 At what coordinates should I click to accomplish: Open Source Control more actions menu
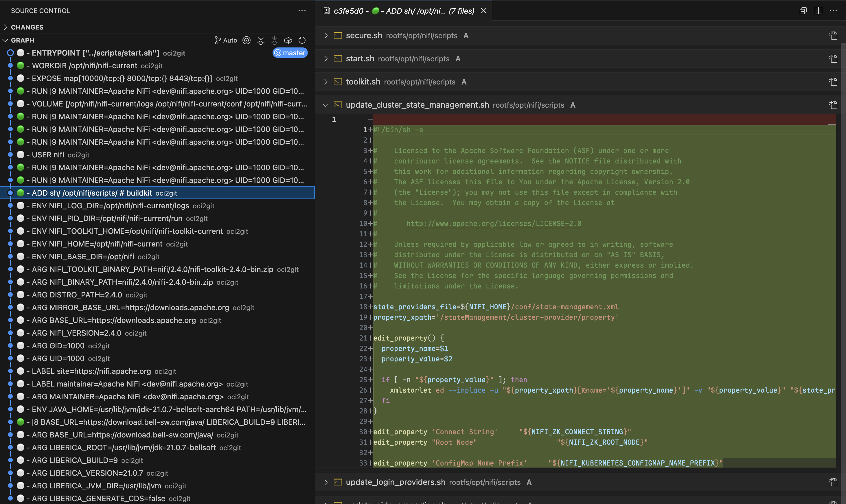pyautogui.click(x=302, y=11)
